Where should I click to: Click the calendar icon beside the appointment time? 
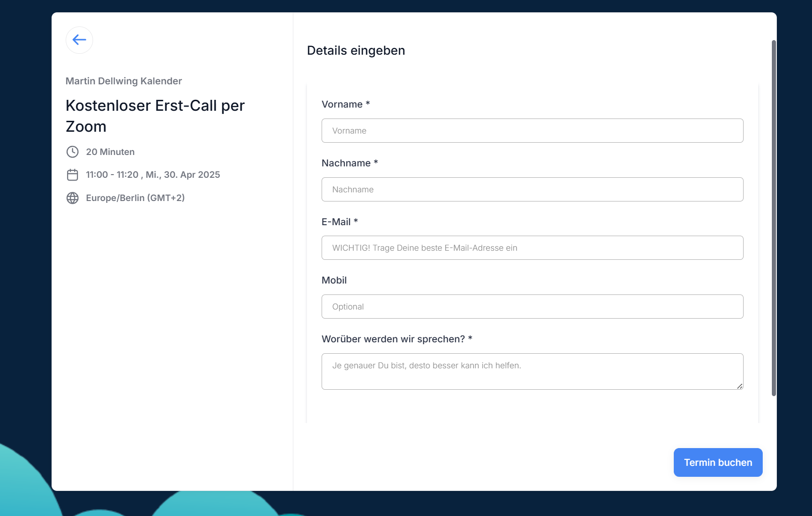click(x=73, y=175)
